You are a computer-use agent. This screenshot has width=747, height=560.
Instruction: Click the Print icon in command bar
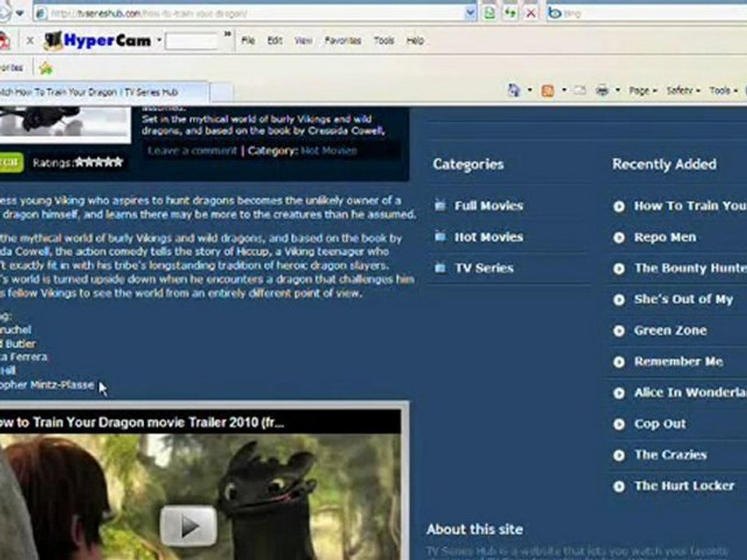coord(602,90)
